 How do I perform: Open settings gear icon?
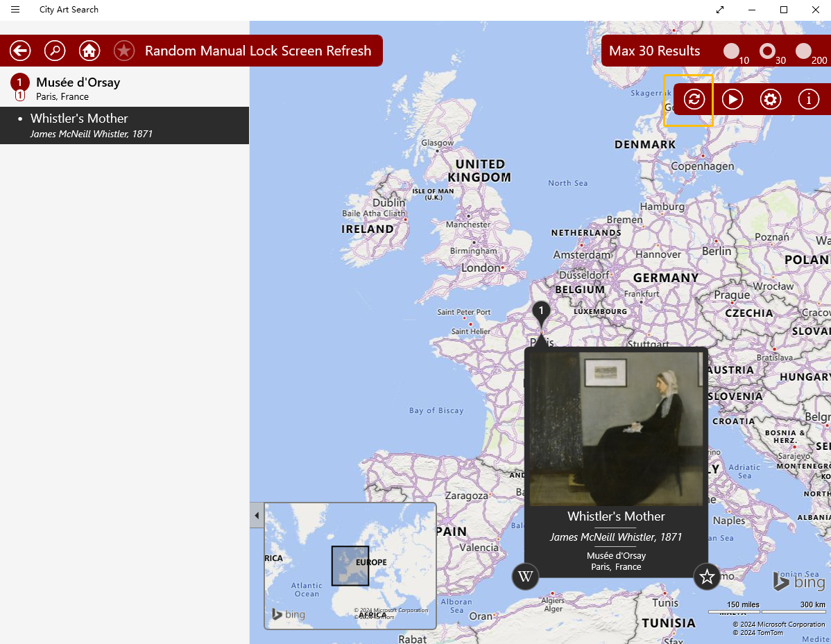tap(771, 100)
